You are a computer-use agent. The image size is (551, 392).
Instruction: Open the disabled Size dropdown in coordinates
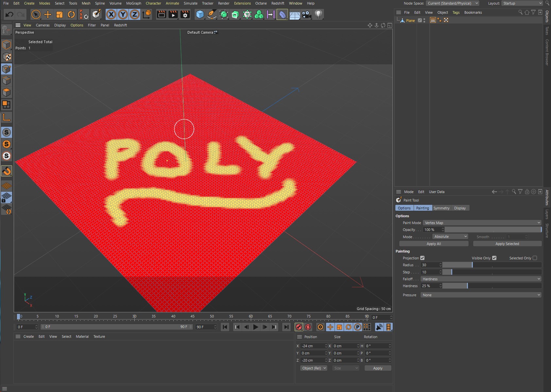point(346,368)
